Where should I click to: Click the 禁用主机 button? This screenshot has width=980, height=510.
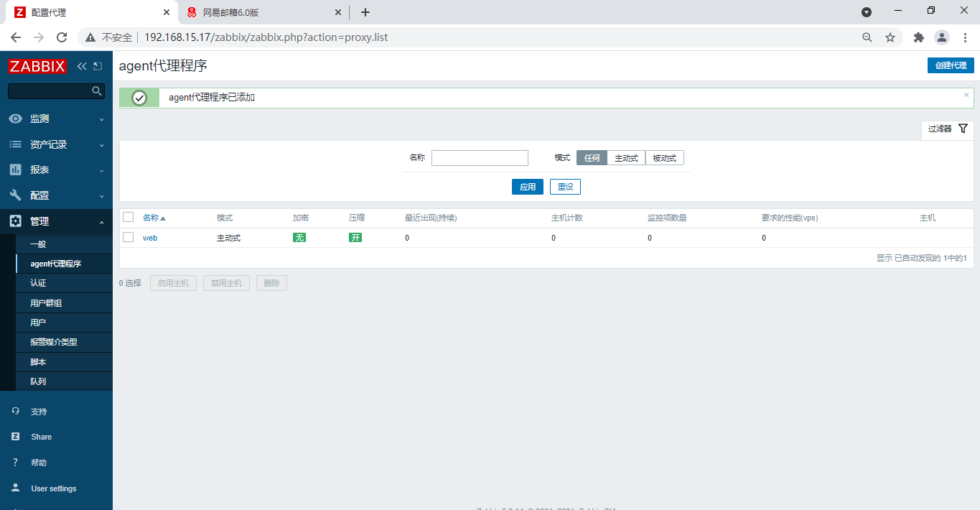coord(226,283)
